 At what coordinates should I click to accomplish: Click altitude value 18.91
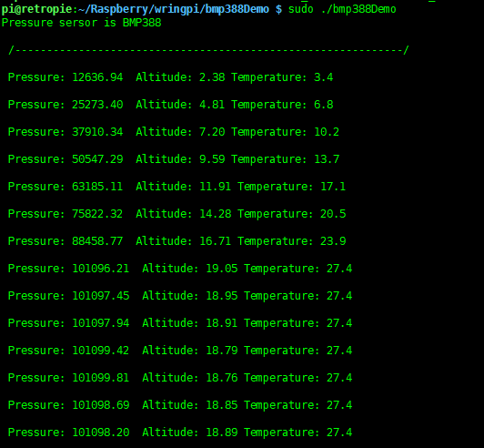(222, 323)
